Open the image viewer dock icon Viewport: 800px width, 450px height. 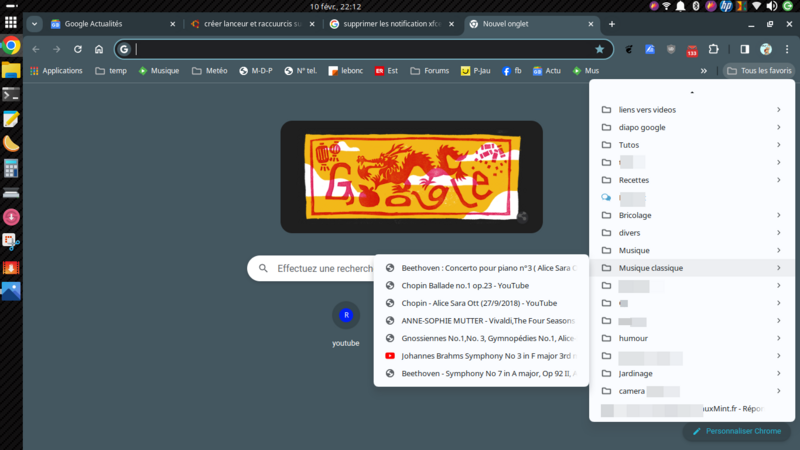point(11,291)
